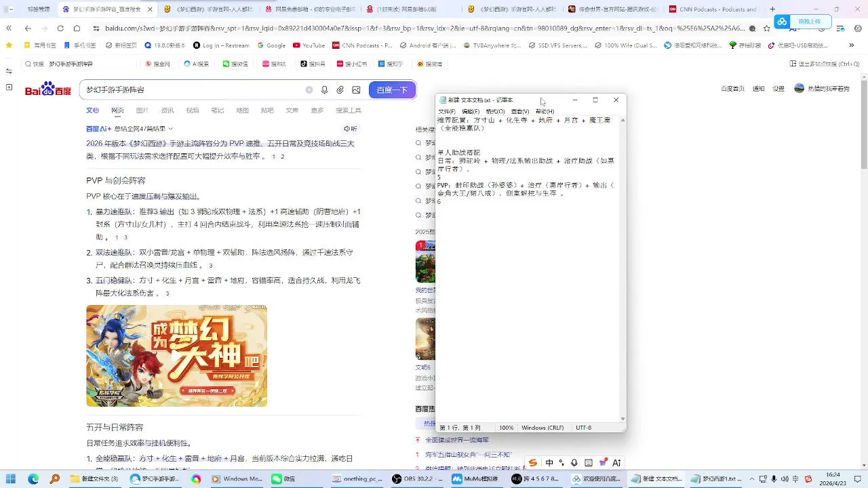This screenshot has width=868, height=488.
Task: Click the address bar zoom magnifier icon
Action: pyautogui.click(x=753, y=28)
